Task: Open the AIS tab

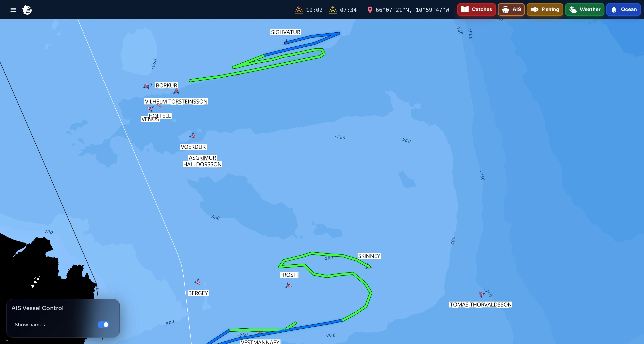Action: (511, 9)
